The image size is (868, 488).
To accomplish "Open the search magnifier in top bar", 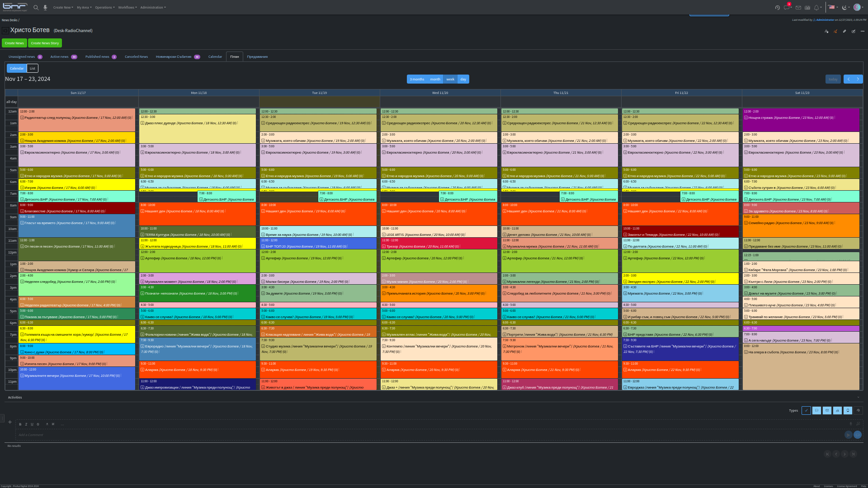I will point(36,8).
